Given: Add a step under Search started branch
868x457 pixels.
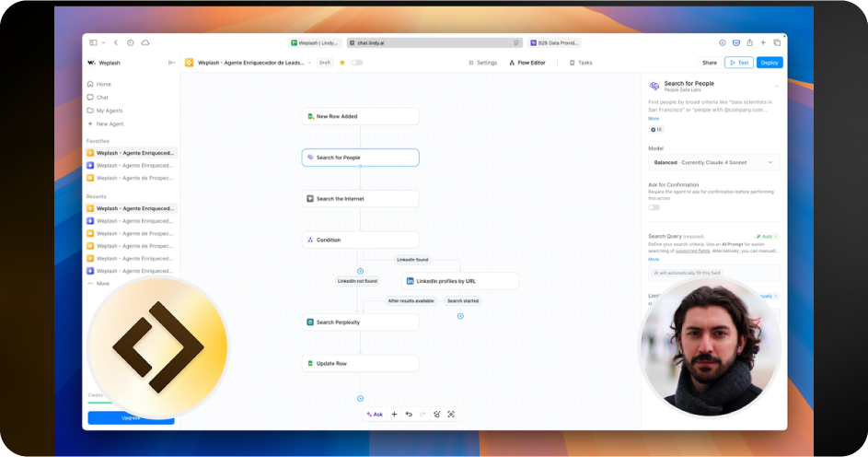Looking at the screenshot, I should 460,316.
